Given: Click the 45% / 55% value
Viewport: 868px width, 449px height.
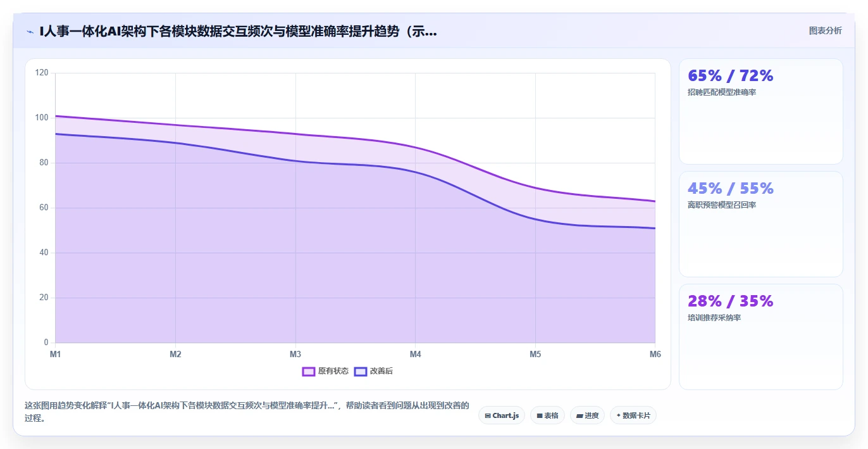Looking at the screenshot, I should coord(730,189).
